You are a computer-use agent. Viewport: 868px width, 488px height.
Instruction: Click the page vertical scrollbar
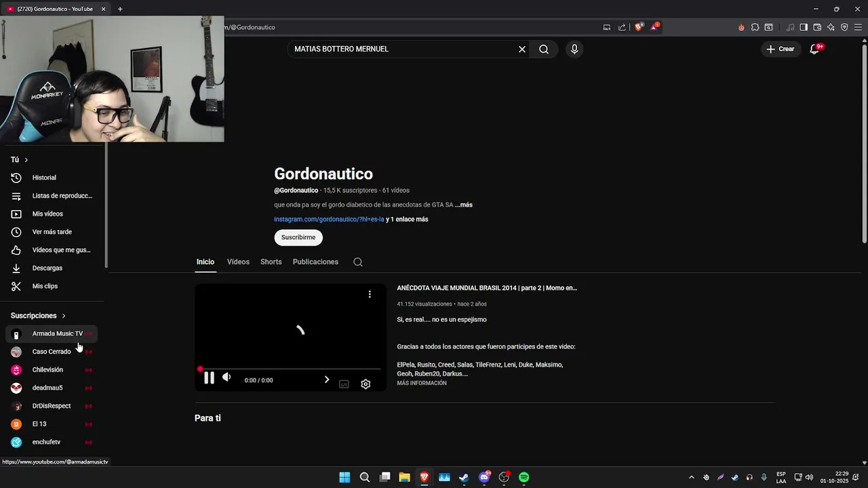pos(864,142)
